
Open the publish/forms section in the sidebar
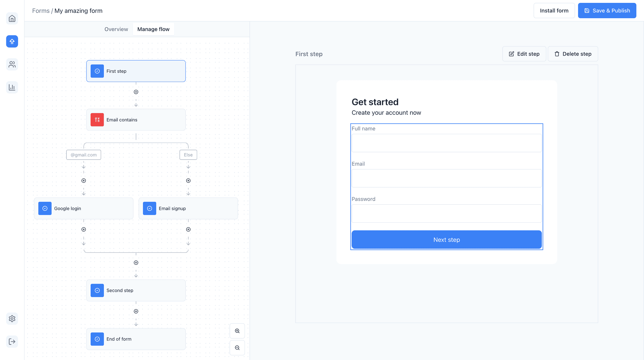coord(12,41)
